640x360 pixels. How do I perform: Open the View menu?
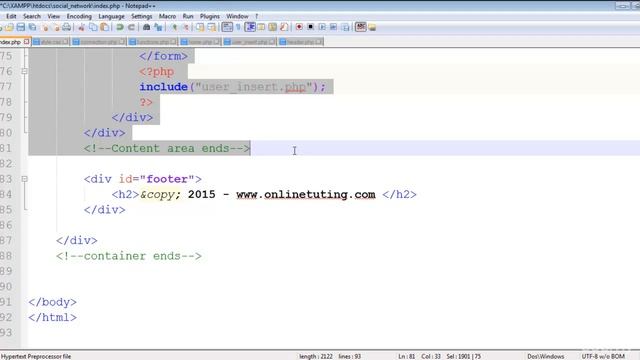53,16
